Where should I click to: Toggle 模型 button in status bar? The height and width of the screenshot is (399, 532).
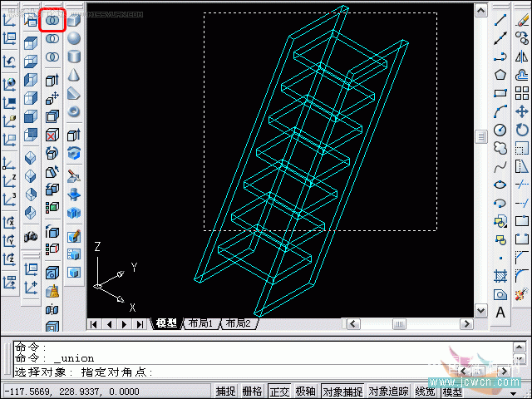[451, 392]
